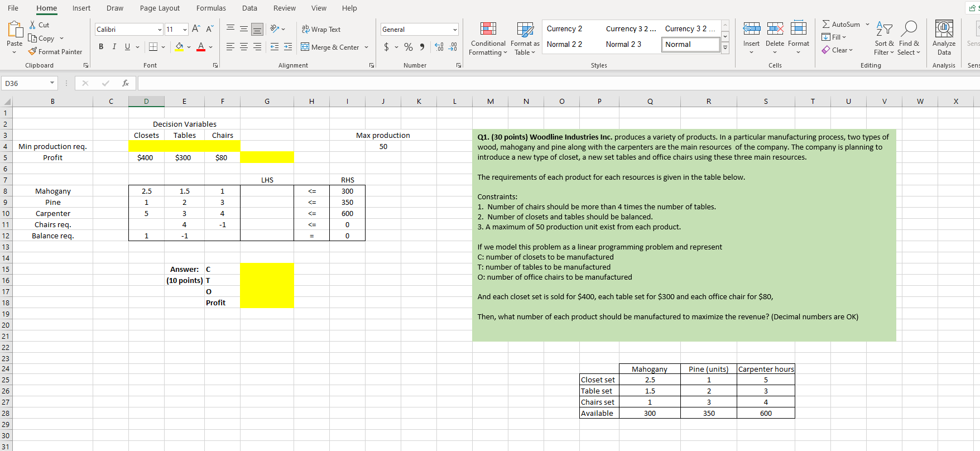Open the font size dropdown
Image resolution: width=980 pixels, height=451 pixels.
185,30
